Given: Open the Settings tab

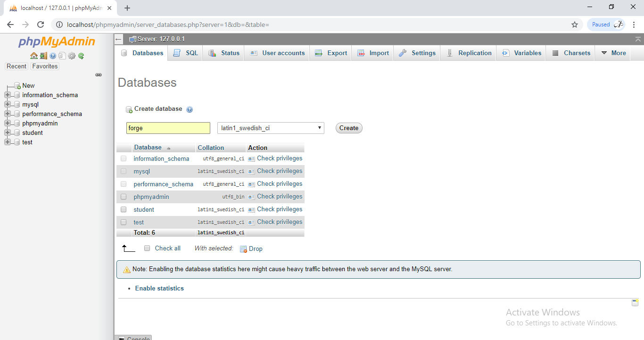Looking at the screenshot, I should click(417, 53).
